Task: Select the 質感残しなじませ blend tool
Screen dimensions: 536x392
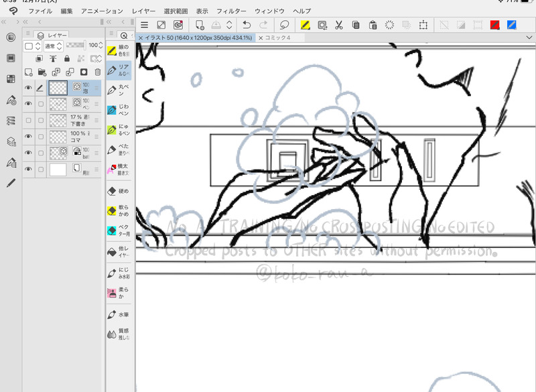Action: point(119,334)
